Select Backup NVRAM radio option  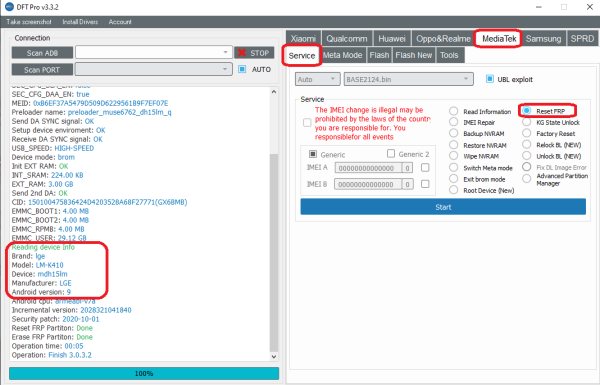[453, 133]
